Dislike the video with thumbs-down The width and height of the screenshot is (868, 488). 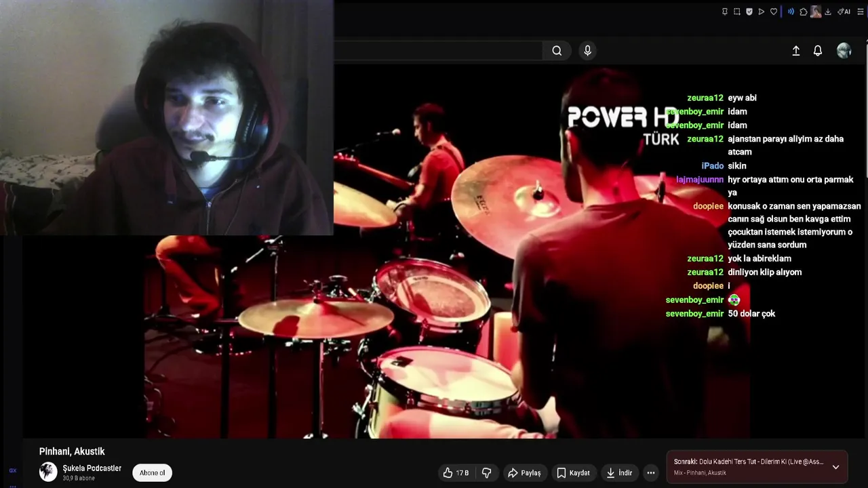pos(486,473)
